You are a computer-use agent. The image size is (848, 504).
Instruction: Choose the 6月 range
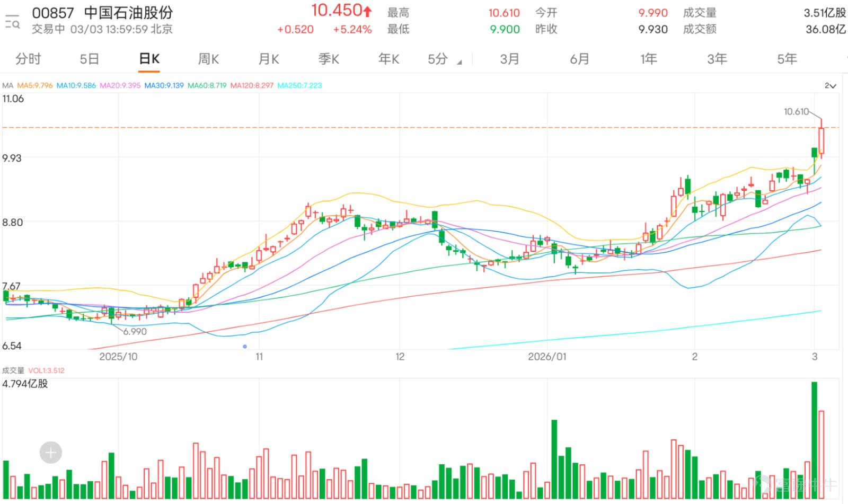pyautogui.click(x=579, y=59)
